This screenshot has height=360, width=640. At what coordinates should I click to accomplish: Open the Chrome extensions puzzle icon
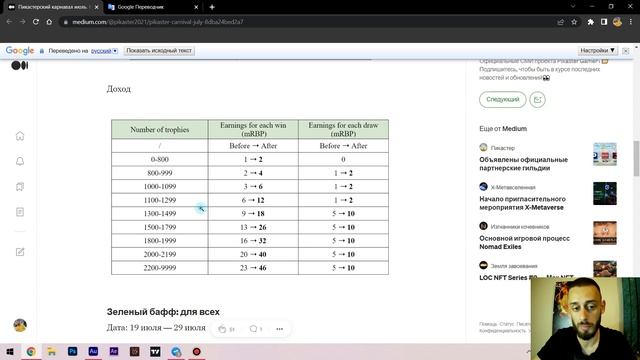(x=590, y=22)
